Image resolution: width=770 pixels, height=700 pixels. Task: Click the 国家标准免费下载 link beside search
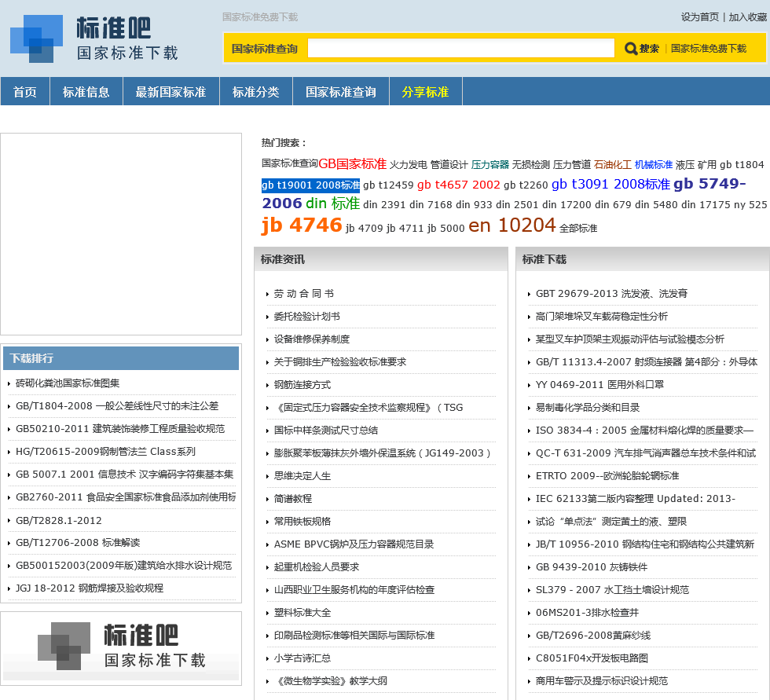(708, 49)
